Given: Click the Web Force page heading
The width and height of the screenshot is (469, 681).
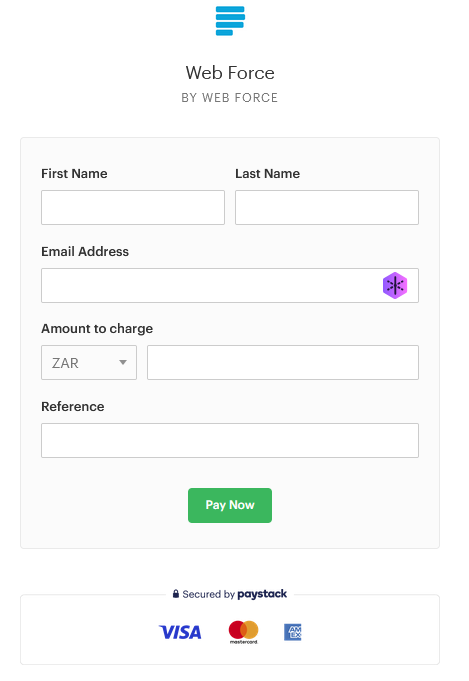Looking at the screenshot, I should [230, 73].
